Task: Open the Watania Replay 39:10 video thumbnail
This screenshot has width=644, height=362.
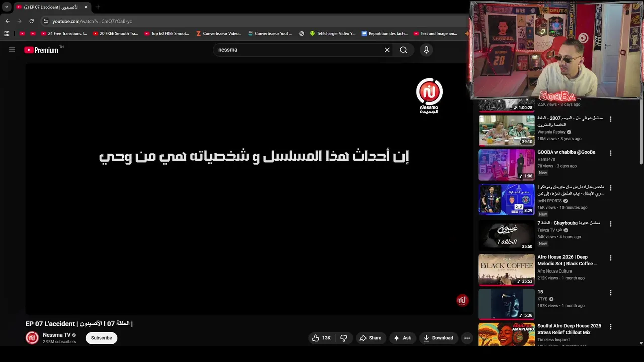Action: click(x=507, y=130)
